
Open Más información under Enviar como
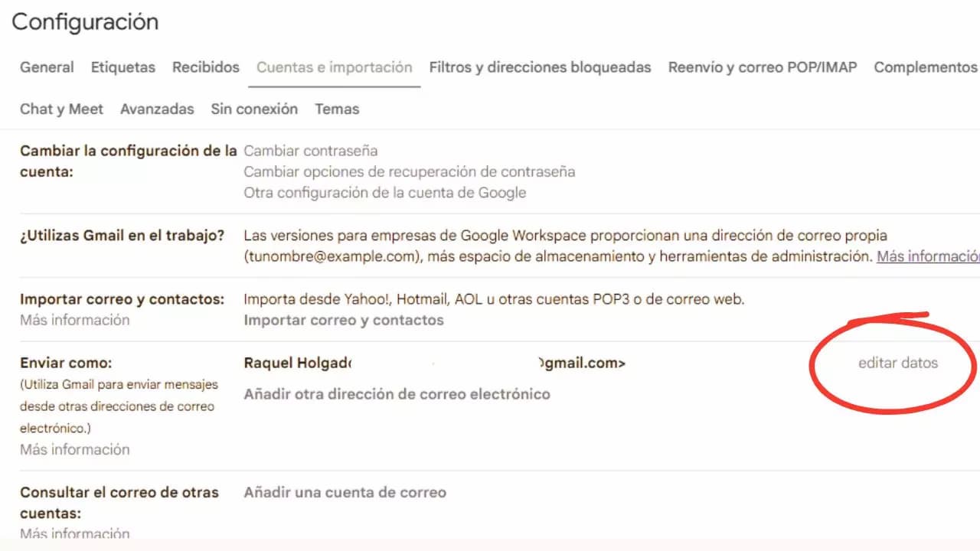[74, 449]
